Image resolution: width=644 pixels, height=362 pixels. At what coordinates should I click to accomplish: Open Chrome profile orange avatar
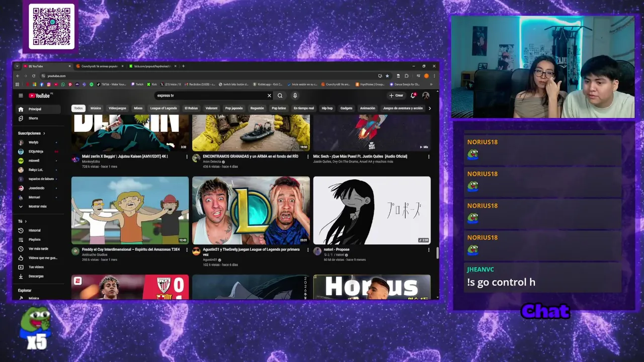tap(426, 76)
